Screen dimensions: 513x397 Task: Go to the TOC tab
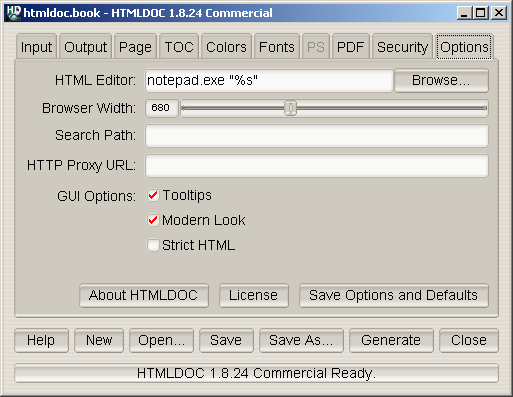(179, 46)
